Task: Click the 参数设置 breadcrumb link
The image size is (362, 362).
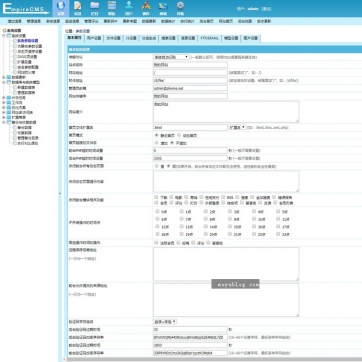Action: point(83,31)
